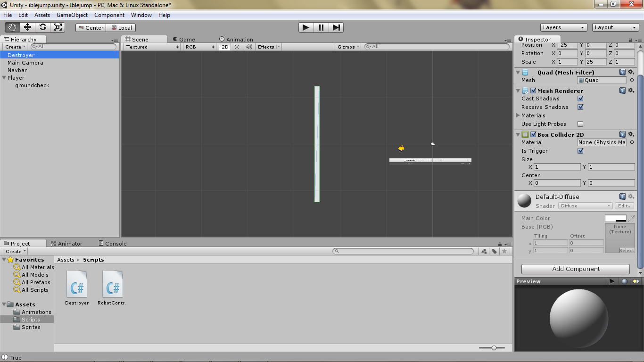This screenshot has width=644, height=362.
Task: Uncheck Cast Shadows
Action: click(580, 99)
